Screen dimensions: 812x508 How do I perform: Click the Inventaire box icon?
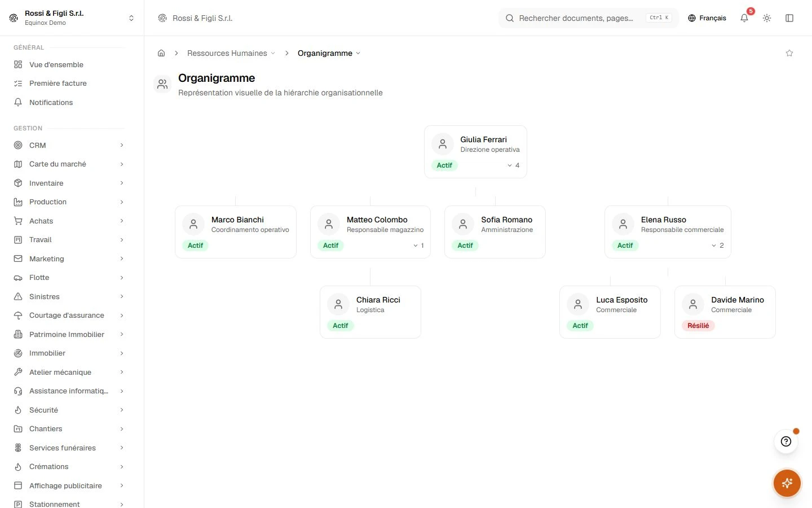point(18,183)
